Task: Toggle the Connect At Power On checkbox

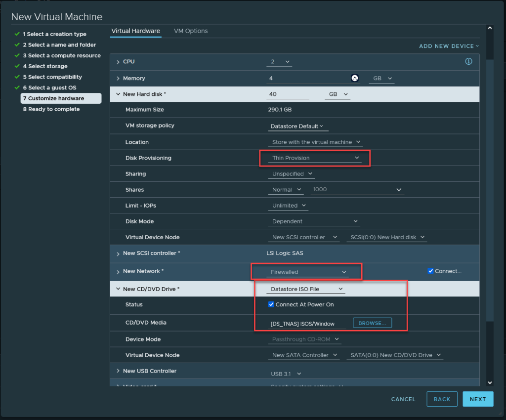Action: (271, 304)
